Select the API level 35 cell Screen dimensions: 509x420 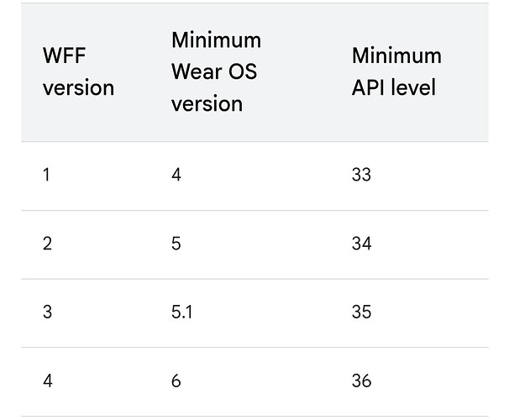[x=361, y=312]
